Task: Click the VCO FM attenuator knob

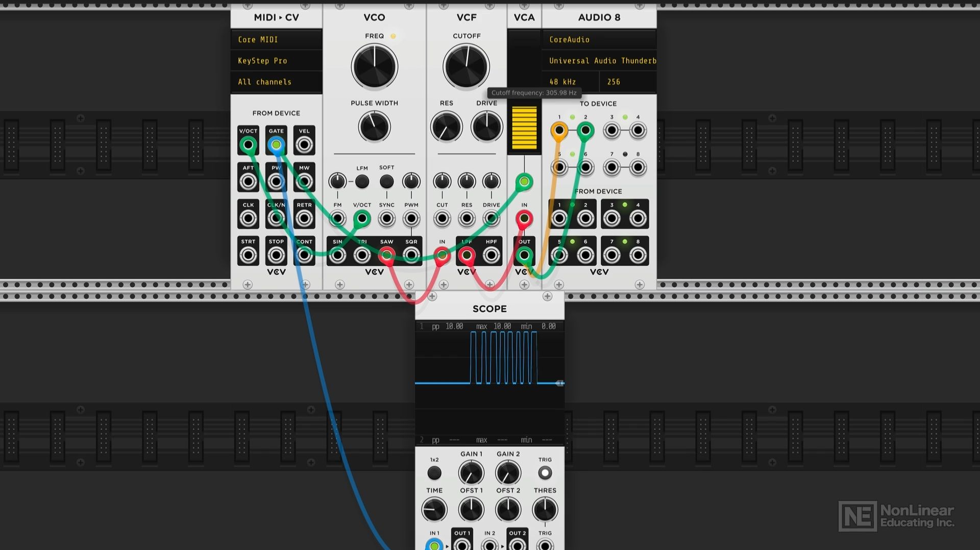Action: pyautogui.click(x=337, y=181)
